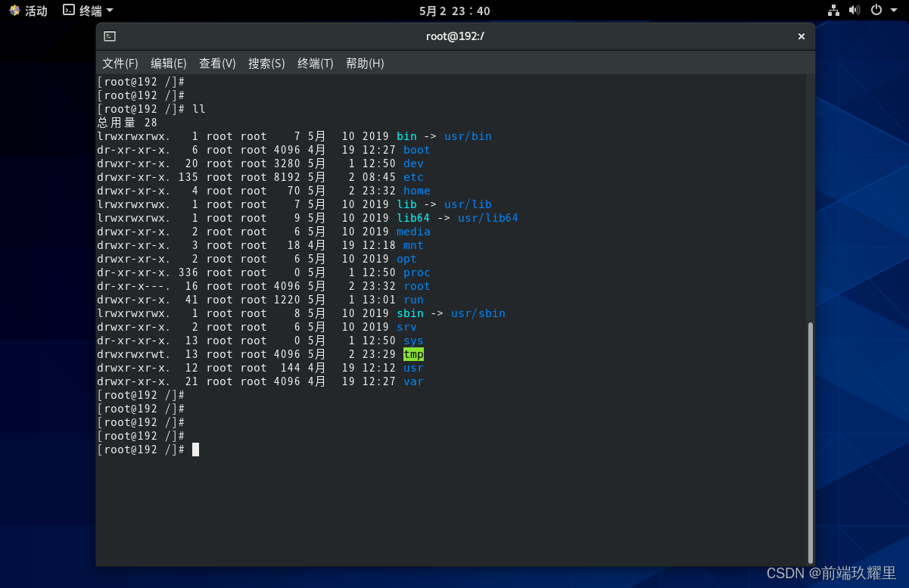Open the power menu icon in top bar
The image size is (909, 588).
pyautogui.click(x=876, y=10)
